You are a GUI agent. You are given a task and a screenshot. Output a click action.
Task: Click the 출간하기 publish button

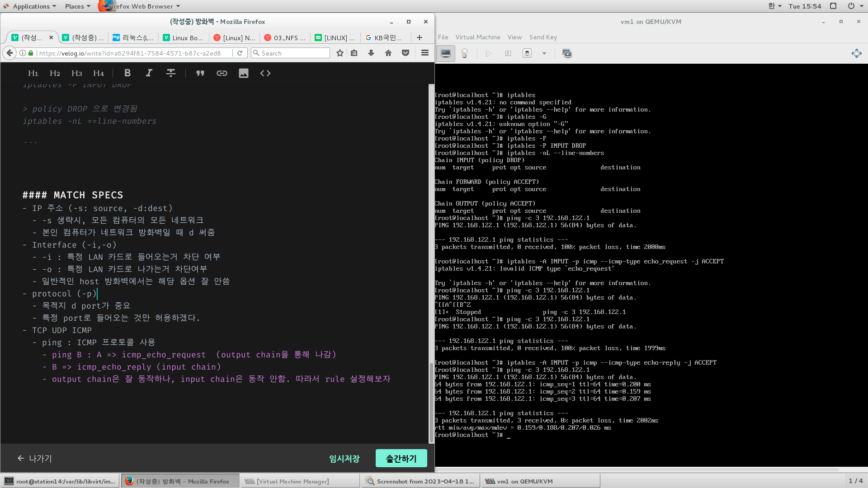(401, 458)
